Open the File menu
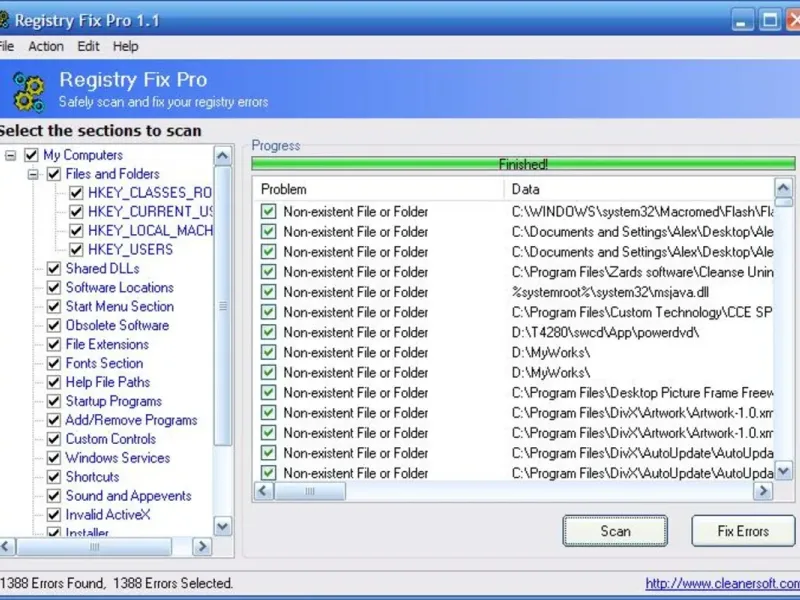Viewport: 800px width, 600px height. [x=7, y=46]
